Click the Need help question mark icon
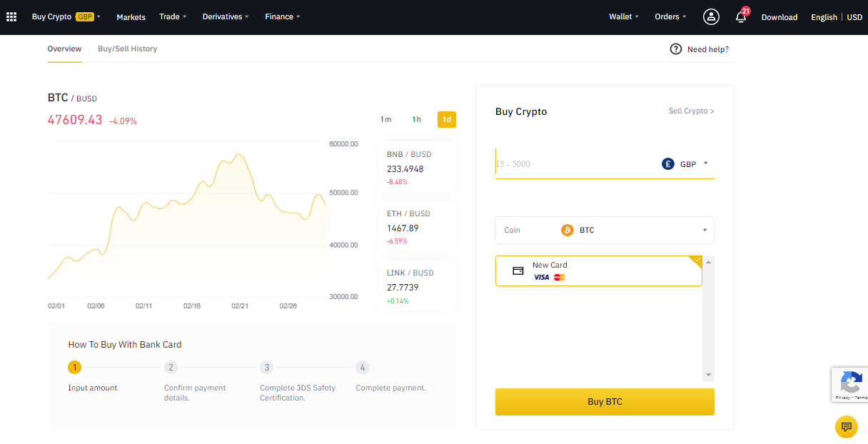The height and width of the screenshot is (444, 868). tap(676, 49)
